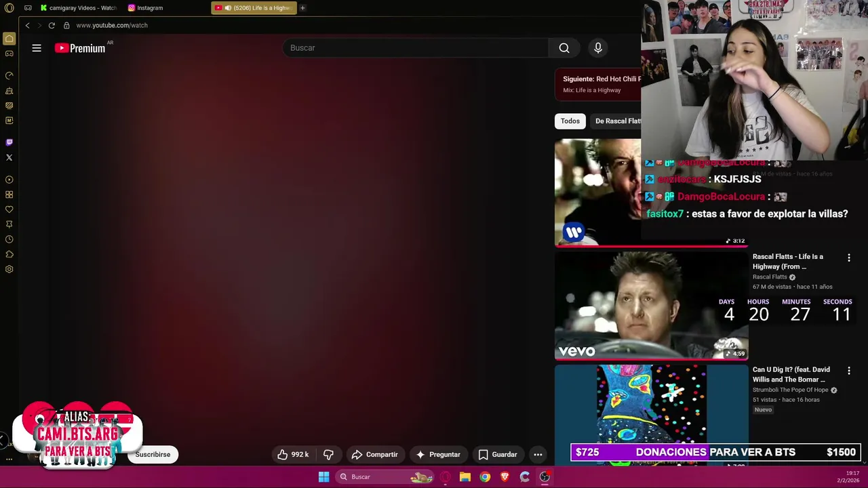Go to YouTube Premium home logo
This screenshot has height=488, width=868.
80,48
